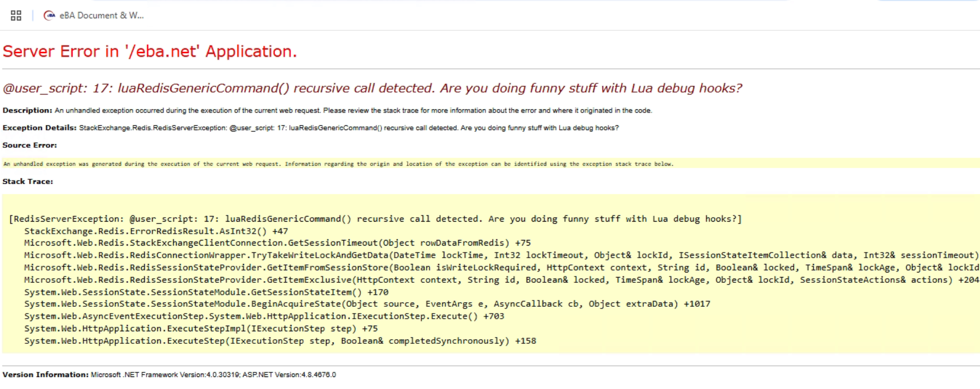Click the GetSessionStateItem() stack line
The width and height of the screenshot is (980, 389).
(206, 292)
